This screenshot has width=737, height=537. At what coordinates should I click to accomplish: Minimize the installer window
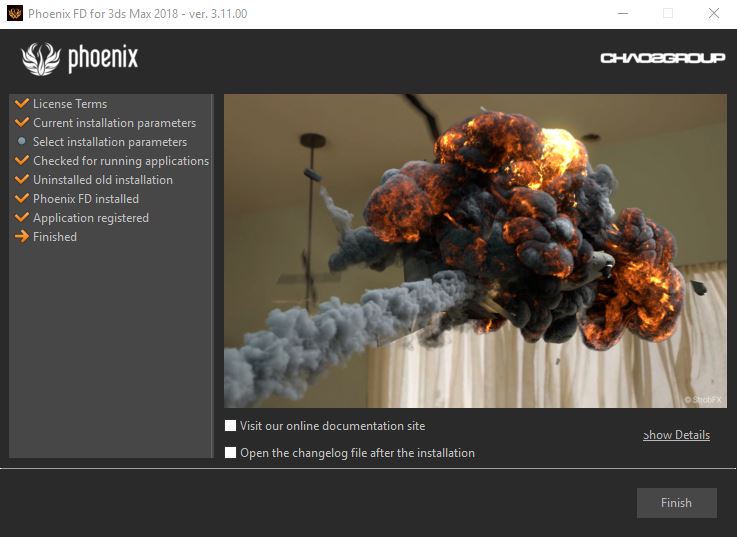(621, 14)
